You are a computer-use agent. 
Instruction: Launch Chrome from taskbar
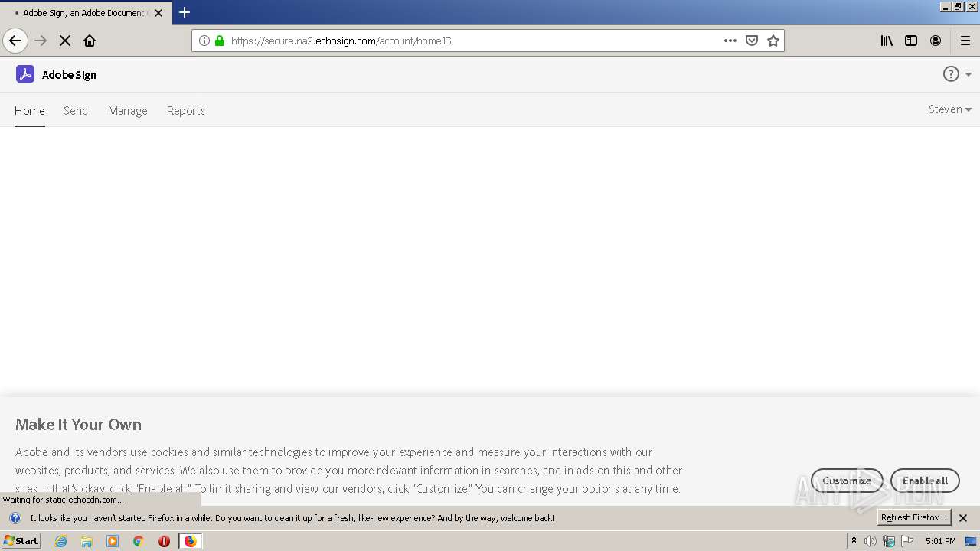click(139, 541)
